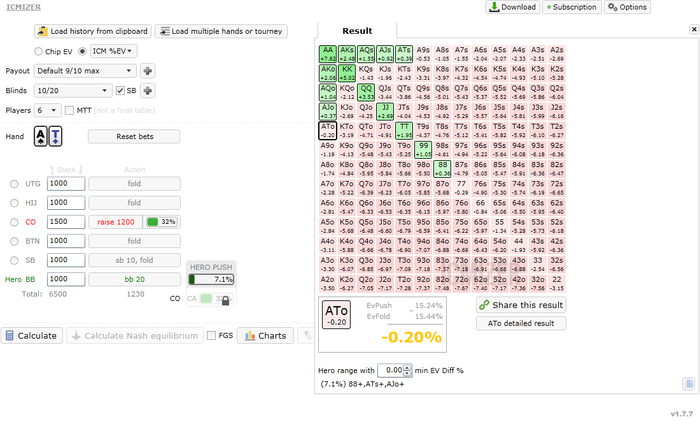The image size is (700, 426).
Task: Select AKs cell in hand grid
Action: point(347,54)
